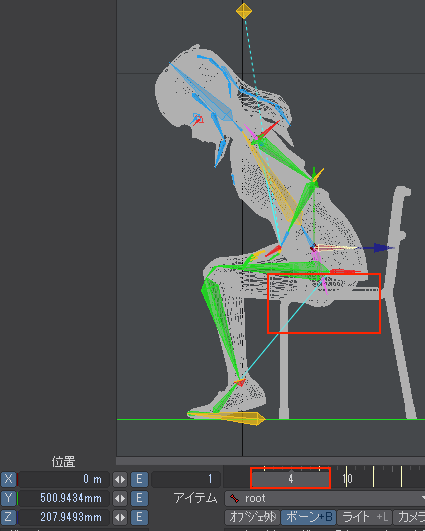Switch to オブジェクト selection mode
Image resolution: width=425 pixels, height=531 pixels.
(252, 517)
